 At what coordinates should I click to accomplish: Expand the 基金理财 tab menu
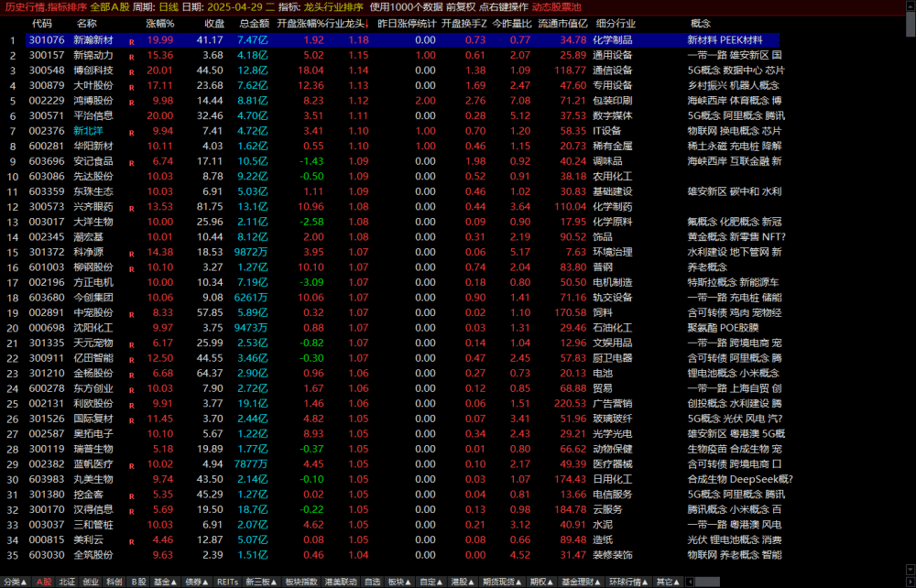pos(581,583)
